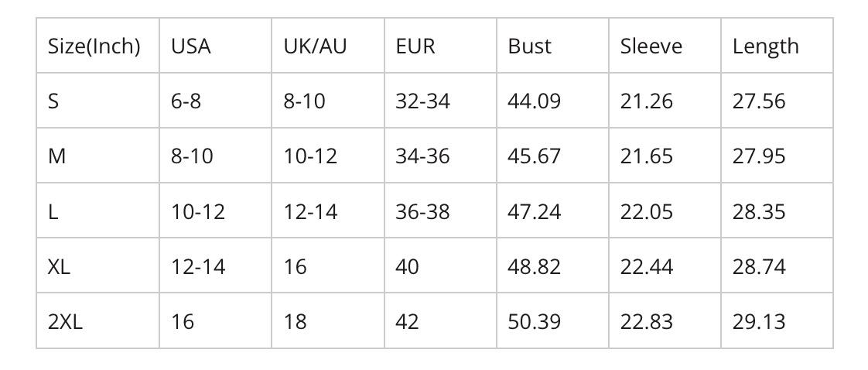868x370 pixels.
Task: Click the Size(Inch) column header
Action: click(x=94, y=46)
